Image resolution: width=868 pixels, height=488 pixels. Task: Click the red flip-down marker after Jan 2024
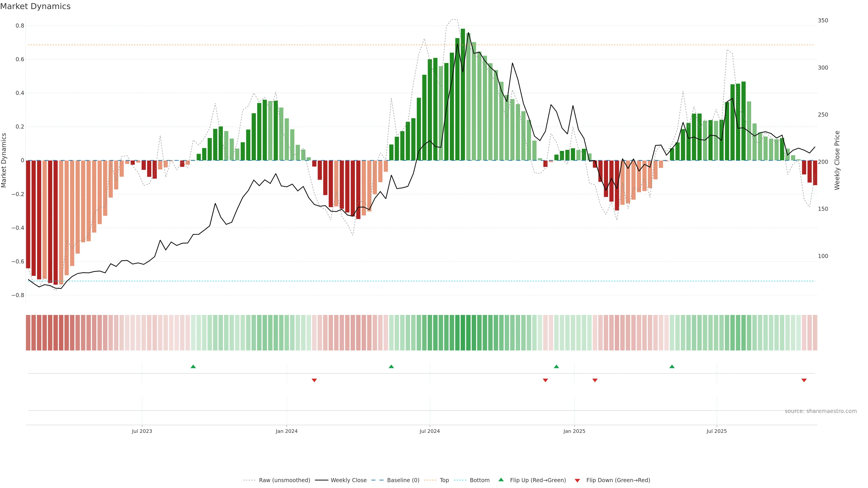click(x=314, y=380)
